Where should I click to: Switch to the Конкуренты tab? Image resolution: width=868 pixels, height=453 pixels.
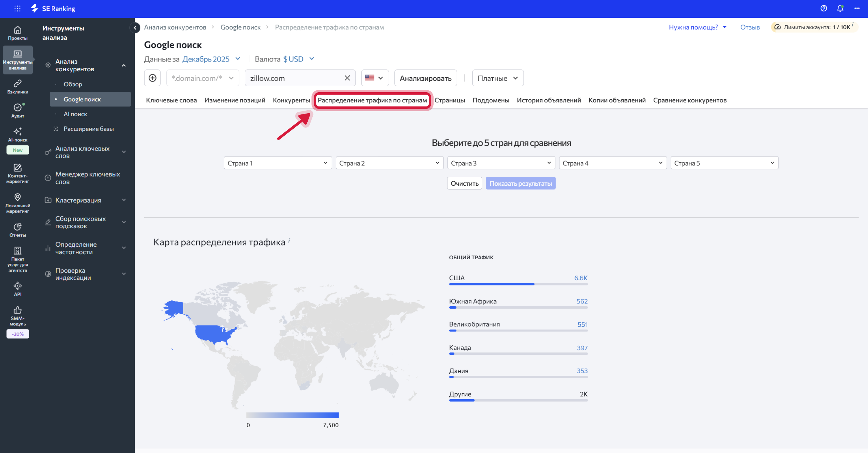pyautogui.click(x=291, y=100)
